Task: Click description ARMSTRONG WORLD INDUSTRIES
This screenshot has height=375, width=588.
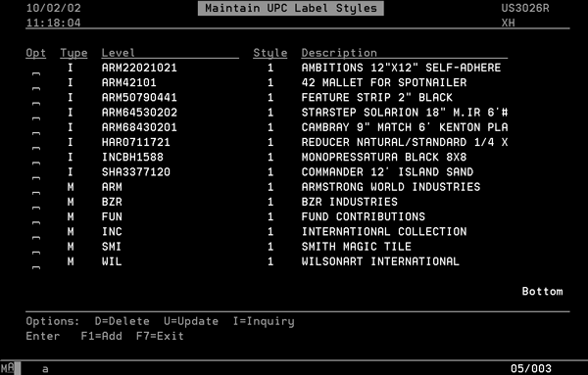Action: click(391, 187)
